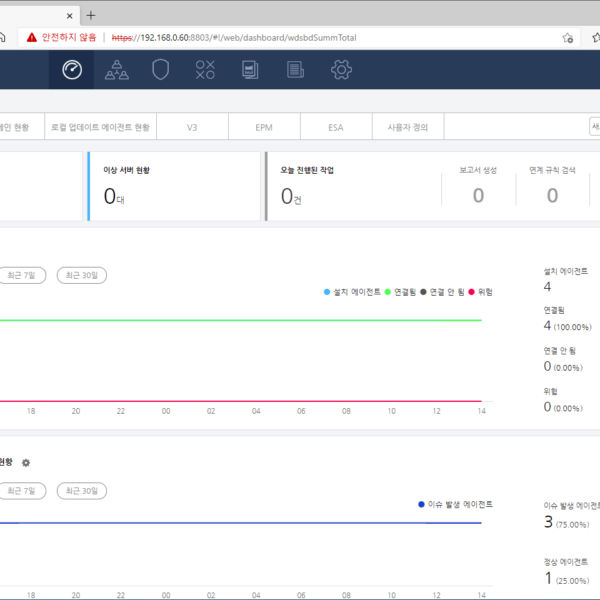Close the current browser tab
The image size is (600, 600).
click(x=69, y=16)
